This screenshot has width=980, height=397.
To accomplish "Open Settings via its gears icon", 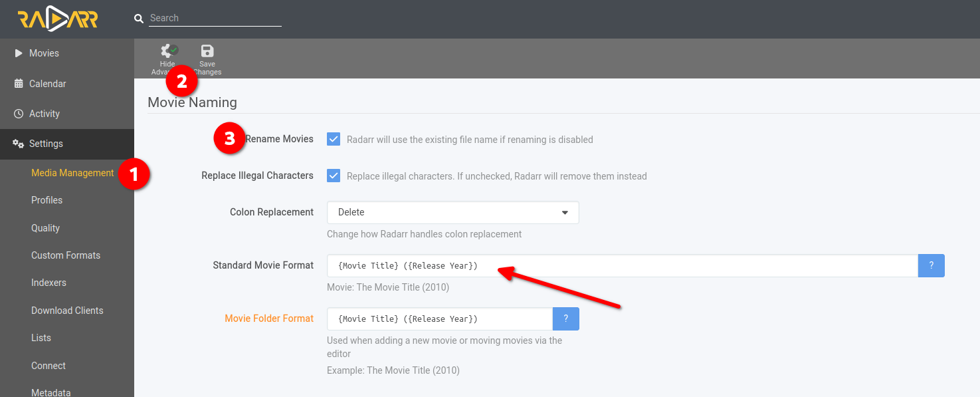I will coord(19,144).
